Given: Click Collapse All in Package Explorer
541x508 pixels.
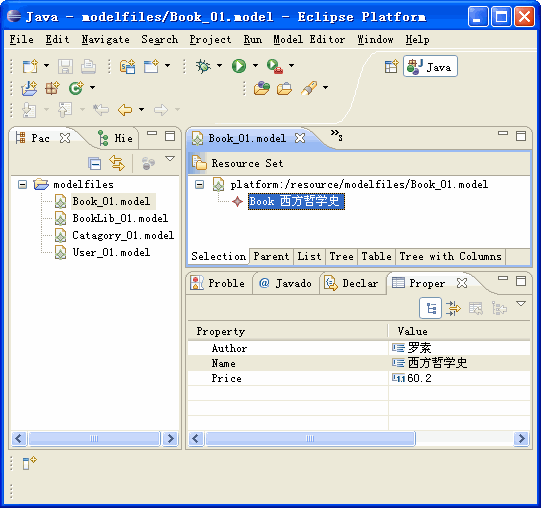Looking at the screenshot, I should tap(95, 163).
